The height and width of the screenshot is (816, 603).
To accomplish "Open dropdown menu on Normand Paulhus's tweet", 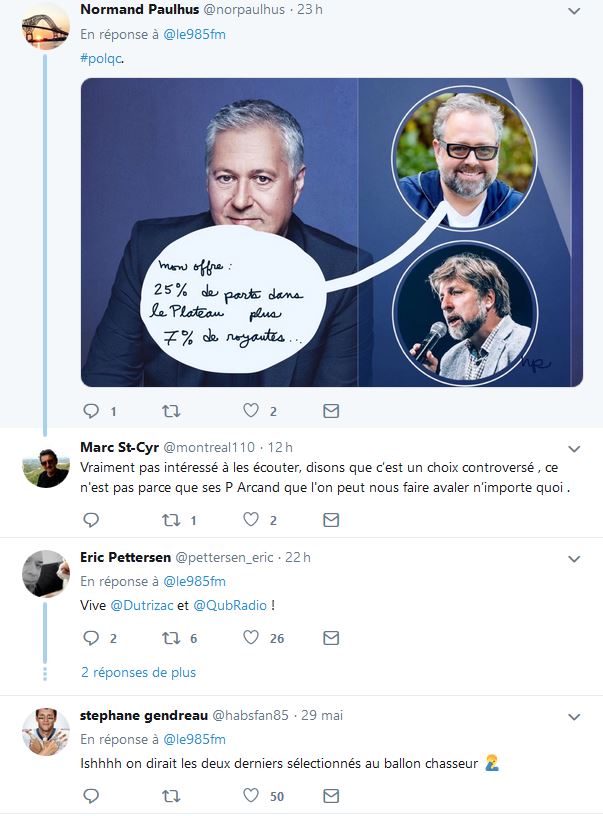I will [574, 10].
